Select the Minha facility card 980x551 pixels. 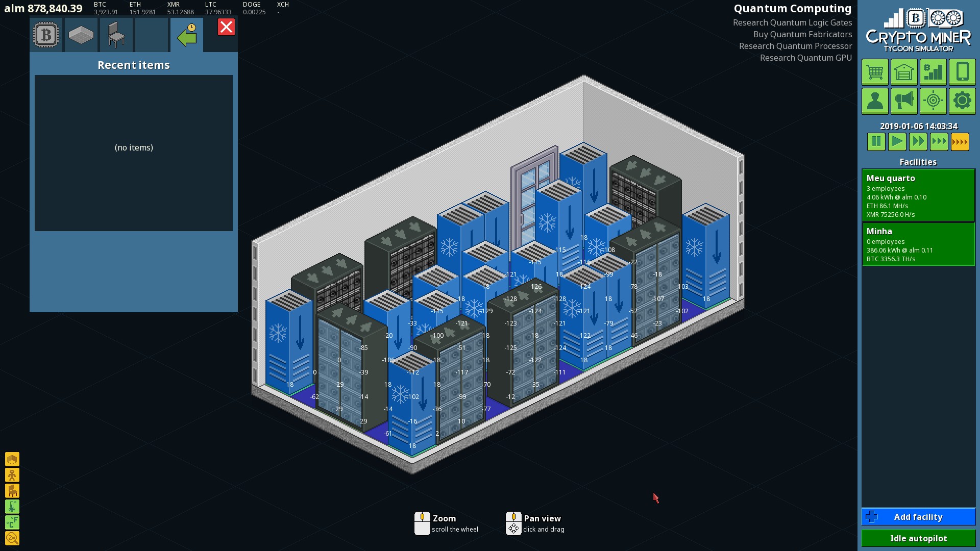point(918,244)
